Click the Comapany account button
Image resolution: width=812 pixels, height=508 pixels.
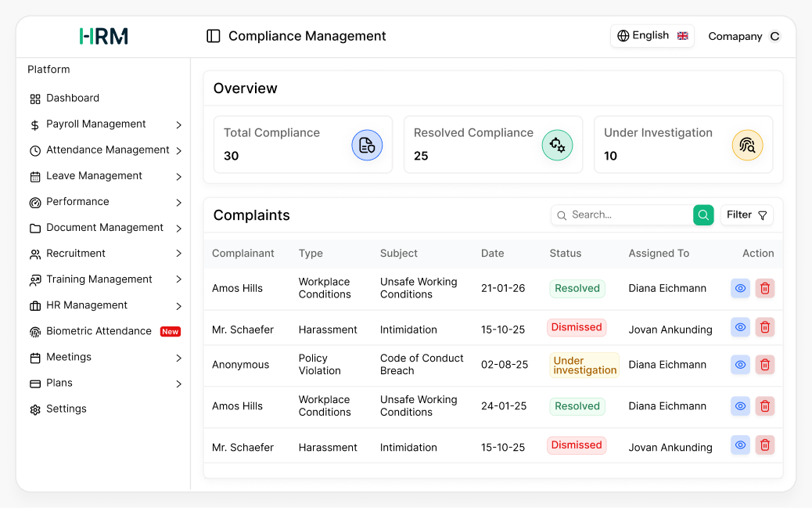pyautogui.click(x=743, y=36)
